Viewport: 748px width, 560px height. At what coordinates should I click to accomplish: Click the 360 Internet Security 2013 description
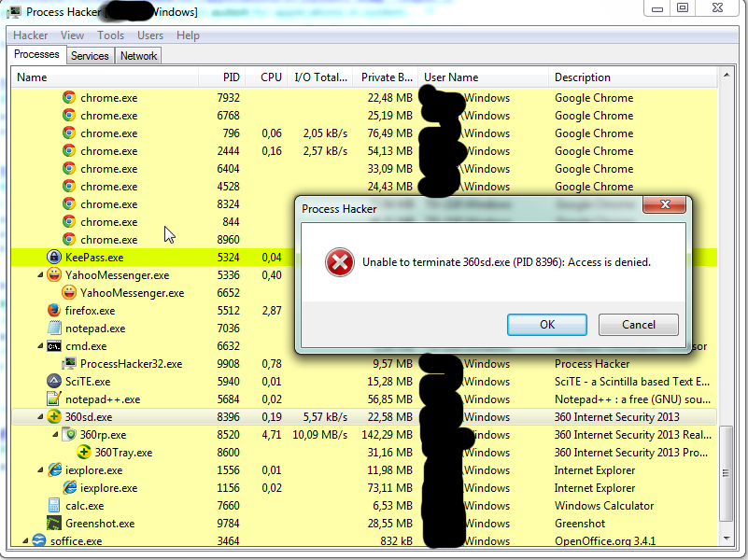click(616, 417)
